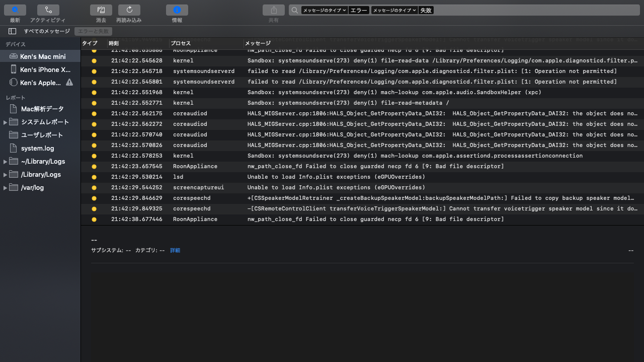Open system.log in the sidebar
The height and width of the screenshot is (362, 644).
point(37,149)
